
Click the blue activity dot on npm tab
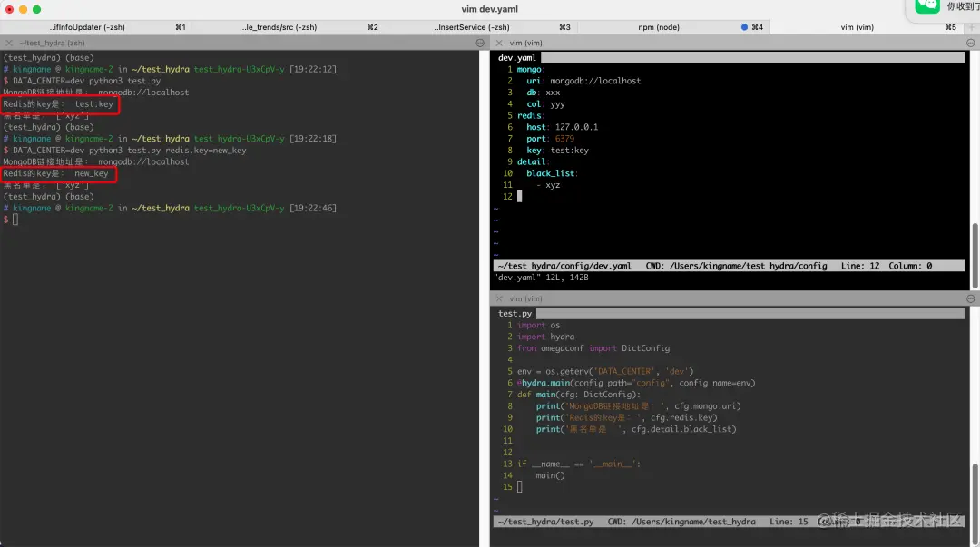tap(744, 27)
